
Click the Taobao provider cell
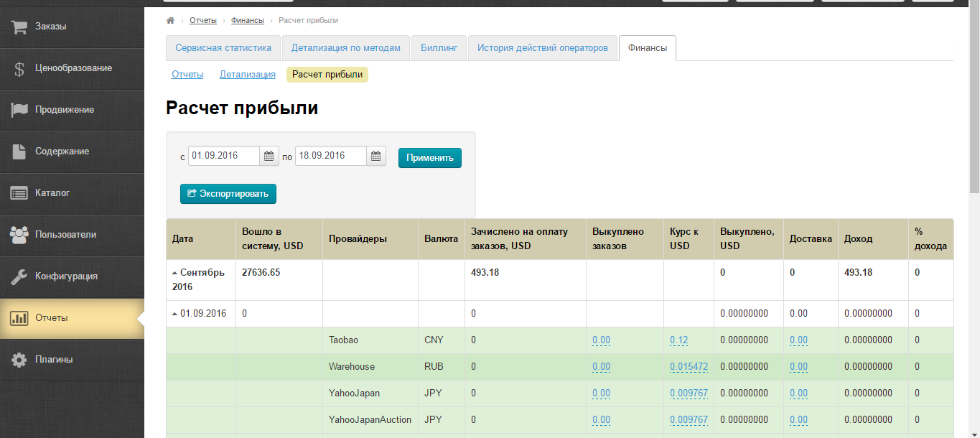(x=370, y=340)
